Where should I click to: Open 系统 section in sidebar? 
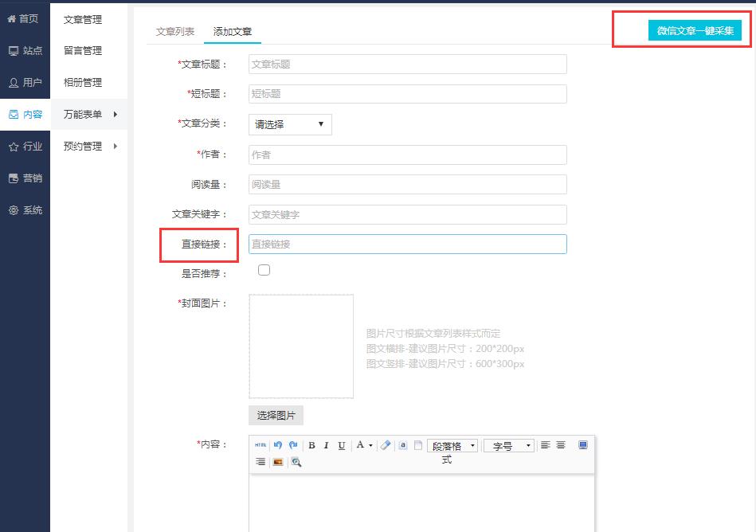click(25, 210)
